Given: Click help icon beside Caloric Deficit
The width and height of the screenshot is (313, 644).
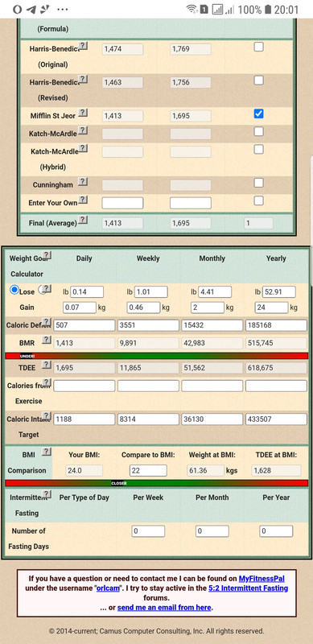Looking at the screenshot, I should 47,321.
